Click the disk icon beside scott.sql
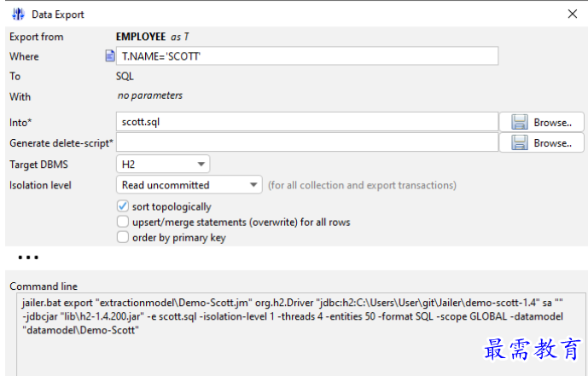 click(520, 122)
